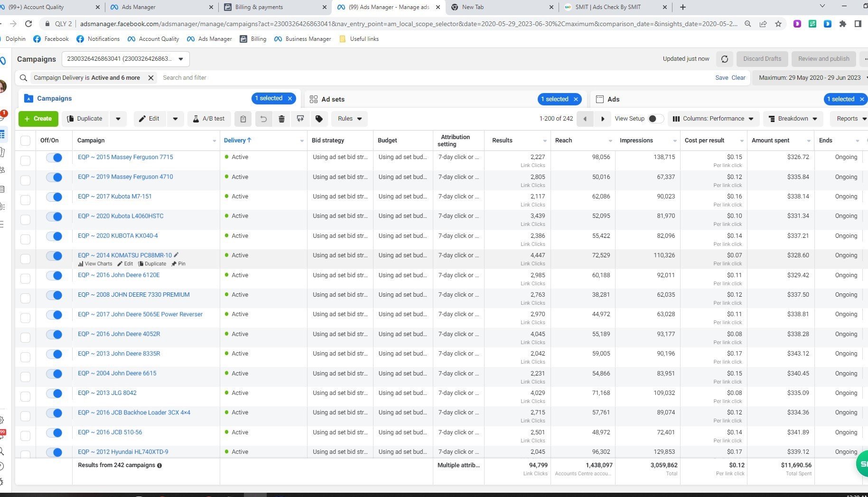Click the clipboard paste icon in toolbar
The width and height of the screenshot is (868, 497).
(243, 119)
